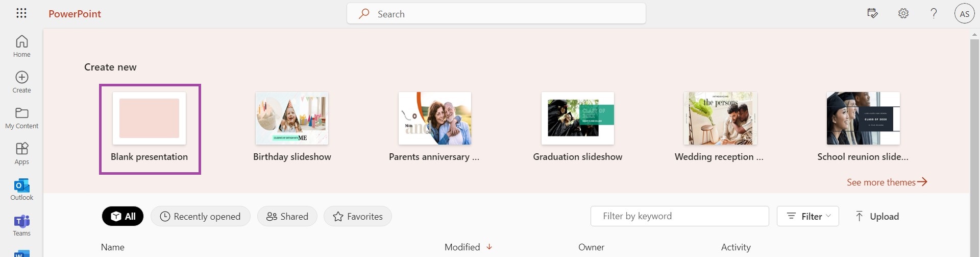Go to Home in sidebar
Screen dimensions: 980x257
[21, 46]
